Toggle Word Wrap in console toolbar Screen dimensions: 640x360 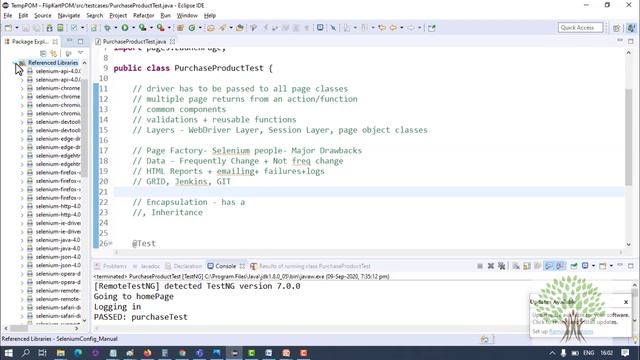point(538,266)
